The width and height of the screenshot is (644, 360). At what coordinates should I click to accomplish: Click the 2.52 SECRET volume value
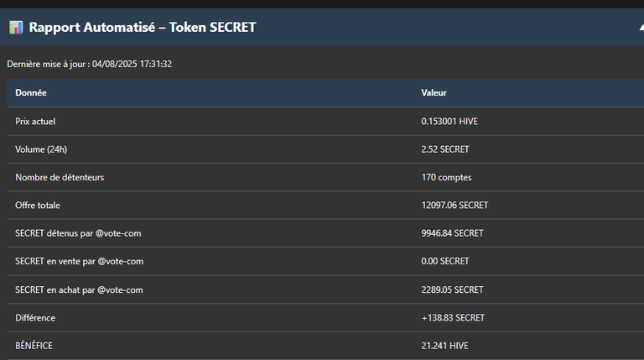coord(444,149)
